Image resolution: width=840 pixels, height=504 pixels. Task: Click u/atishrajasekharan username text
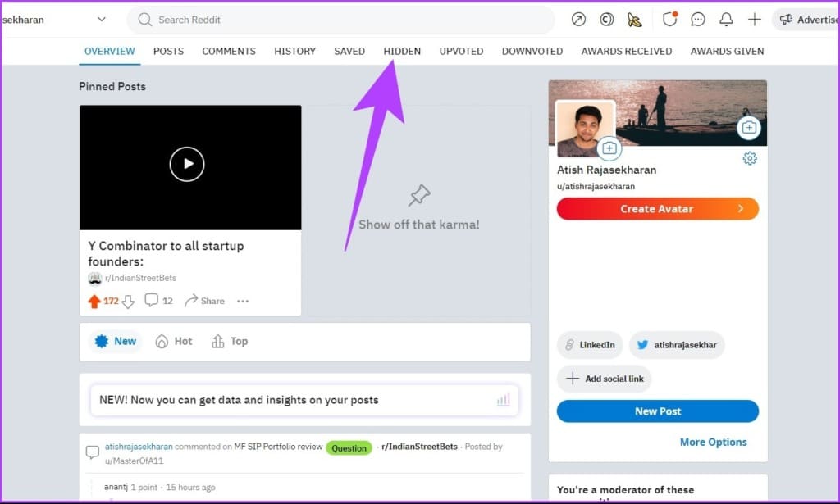[x=596, y=187]
